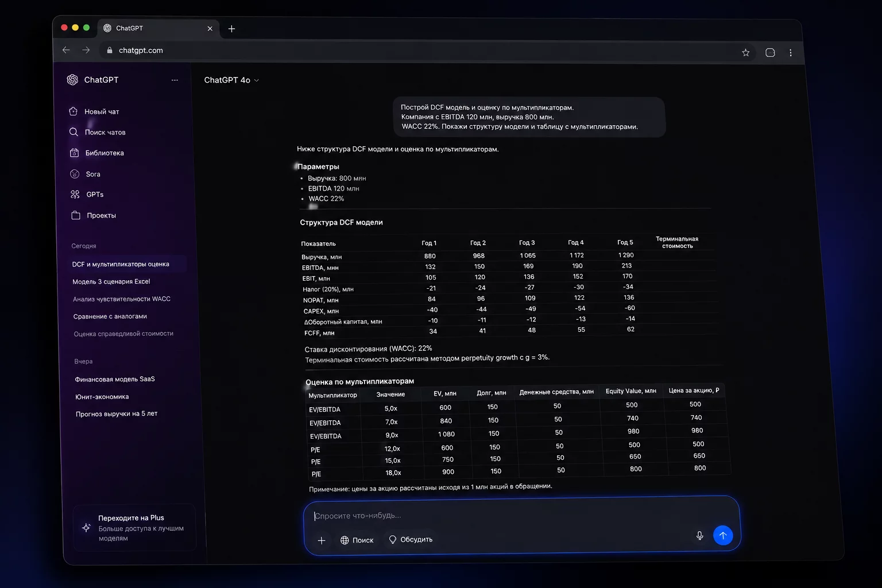This screenshot has width=882, height=588.
Task: Click Обсудить button in composer
Action: coord(411,540)
